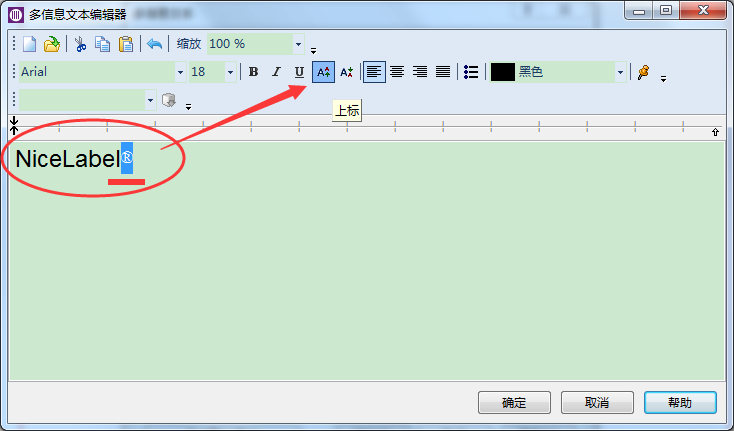This screenshot has height=431, width=734.
Task: Open the empty third-row dropdown
Action: [x=150, y=100]
